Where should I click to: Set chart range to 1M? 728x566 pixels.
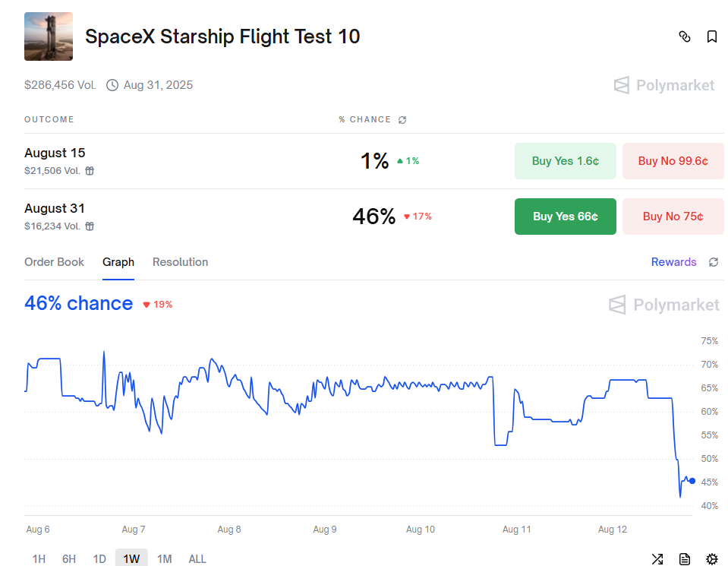click(x=164, y=559)
